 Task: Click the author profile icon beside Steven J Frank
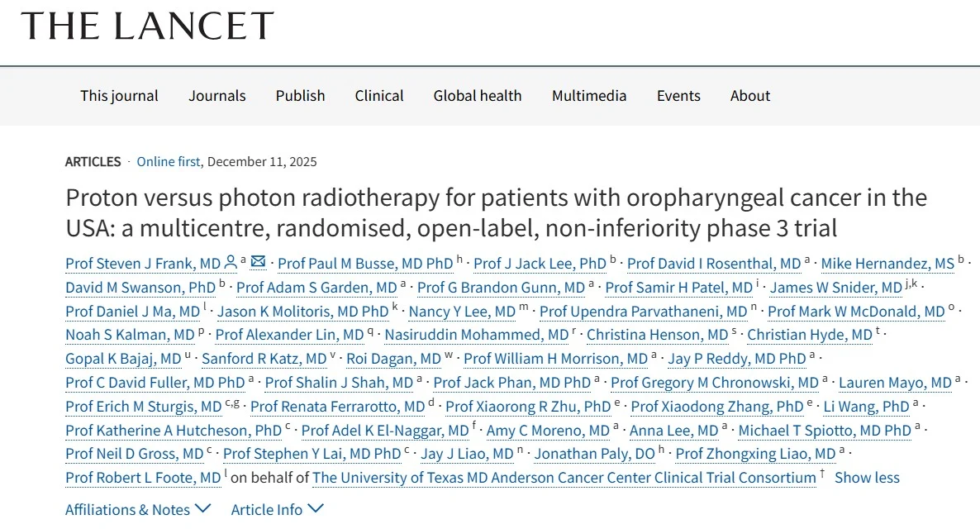point(232,263)
